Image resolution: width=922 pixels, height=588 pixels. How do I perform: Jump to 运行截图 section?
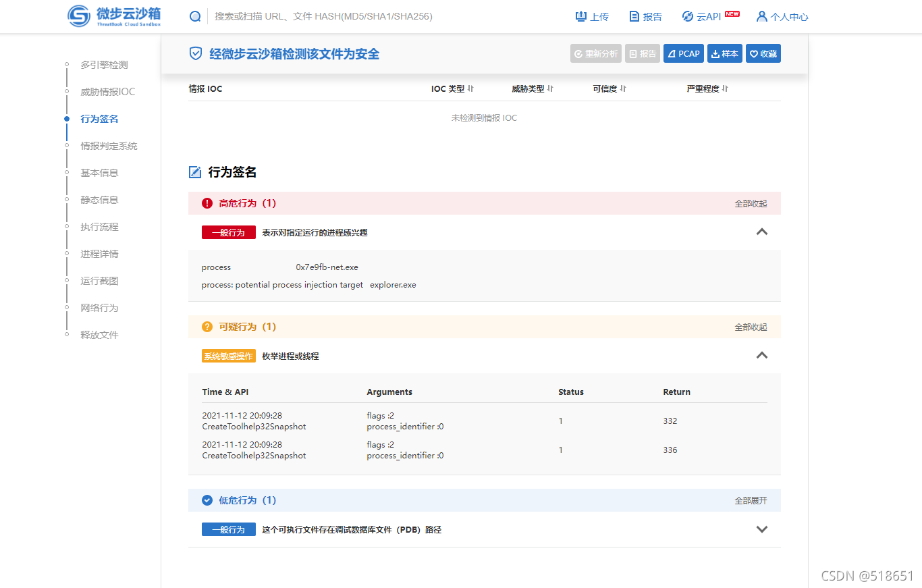[x=99, y=281]
